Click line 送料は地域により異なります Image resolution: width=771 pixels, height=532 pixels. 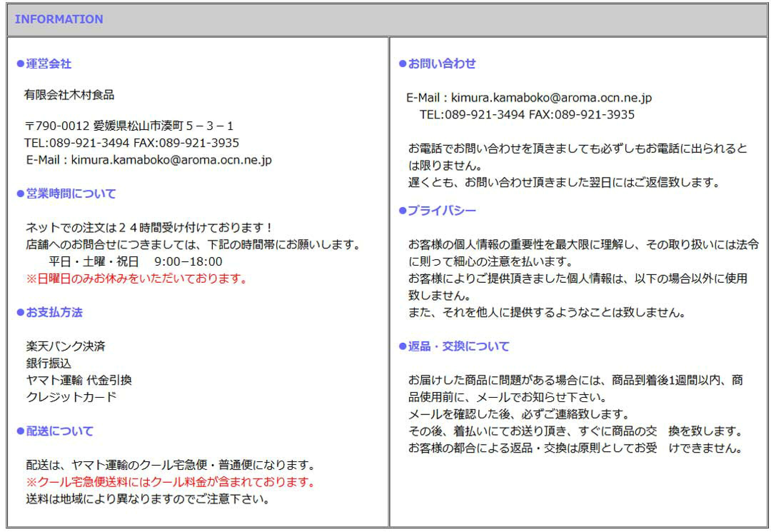148,499
